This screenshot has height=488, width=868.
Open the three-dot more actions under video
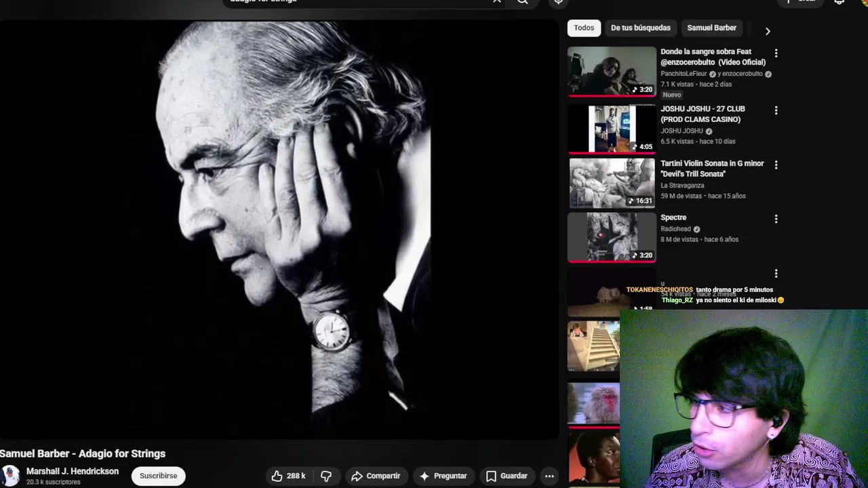point(549,476)
